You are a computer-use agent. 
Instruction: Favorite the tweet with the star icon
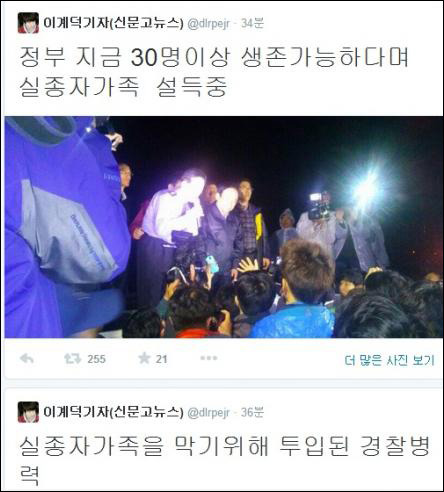[x=144, y=358]
